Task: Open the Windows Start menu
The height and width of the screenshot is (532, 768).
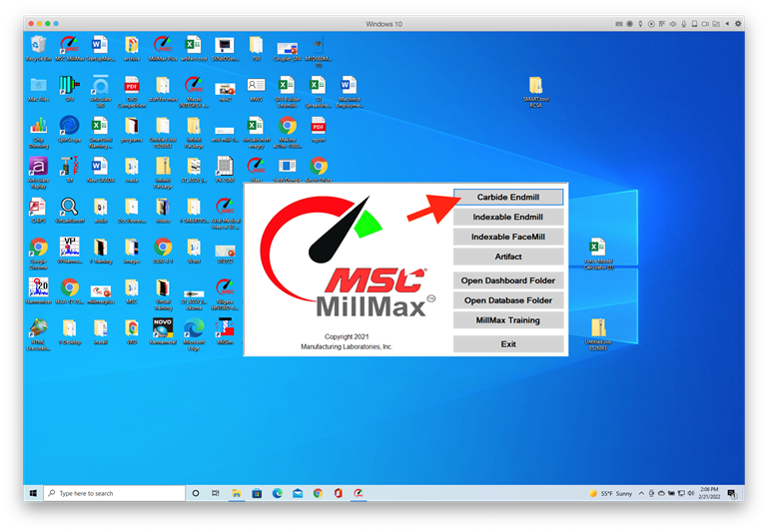Action: point(33,493)
